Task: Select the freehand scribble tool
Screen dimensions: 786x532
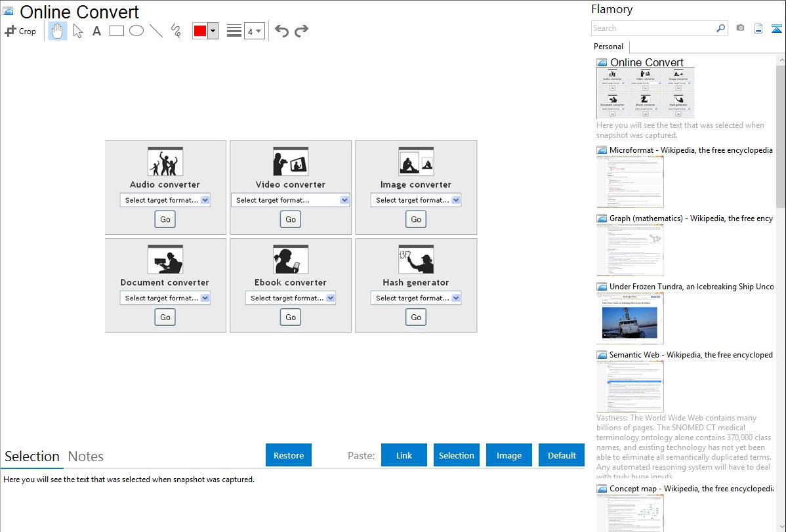Action: 176,31
